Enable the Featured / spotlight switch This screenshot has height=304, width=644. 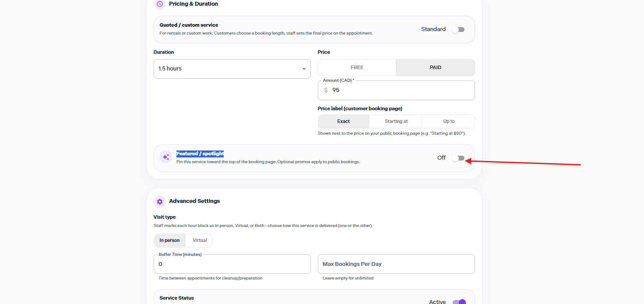point(458,158)
